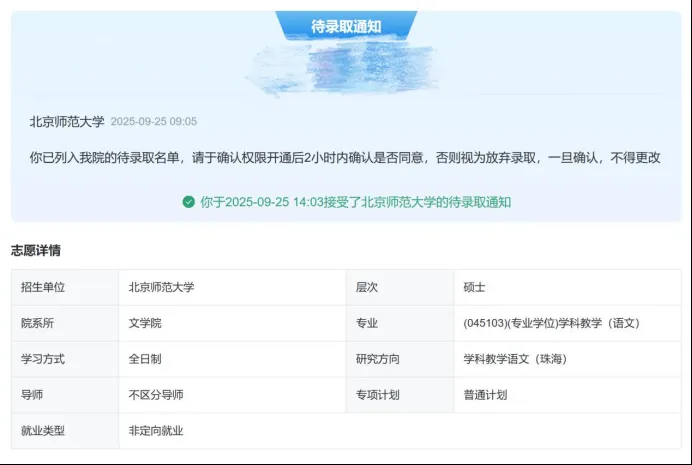Image resolution: width=692 pixels, height=465 pixels.
Task: Click the 学习方式 label cell
Action: point(65,359)
